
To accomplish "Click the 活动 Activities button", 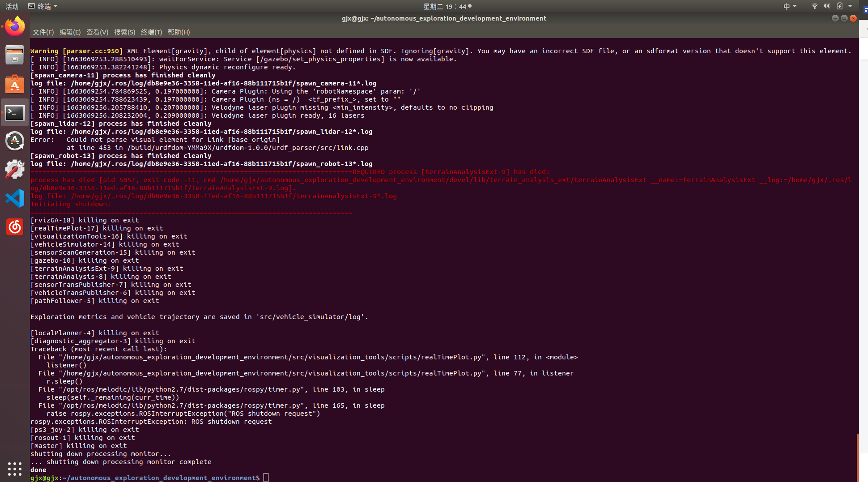I will tap(12, 6).
